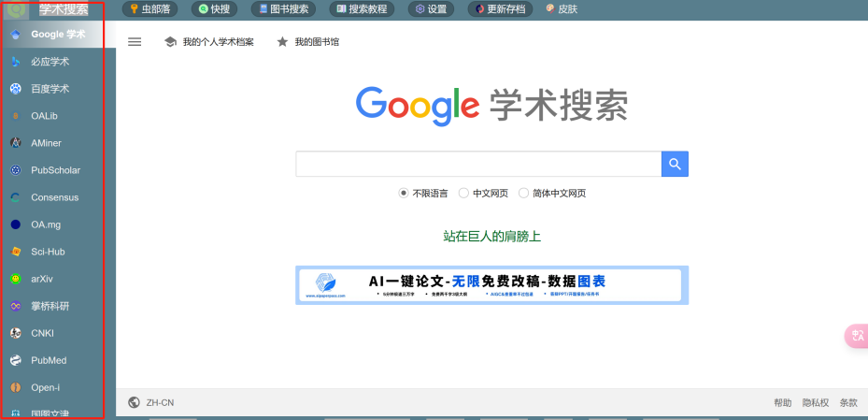868x420 pixels.
Task: Click the OA.mg blue circle icon
Action: (x=16, y=224)
